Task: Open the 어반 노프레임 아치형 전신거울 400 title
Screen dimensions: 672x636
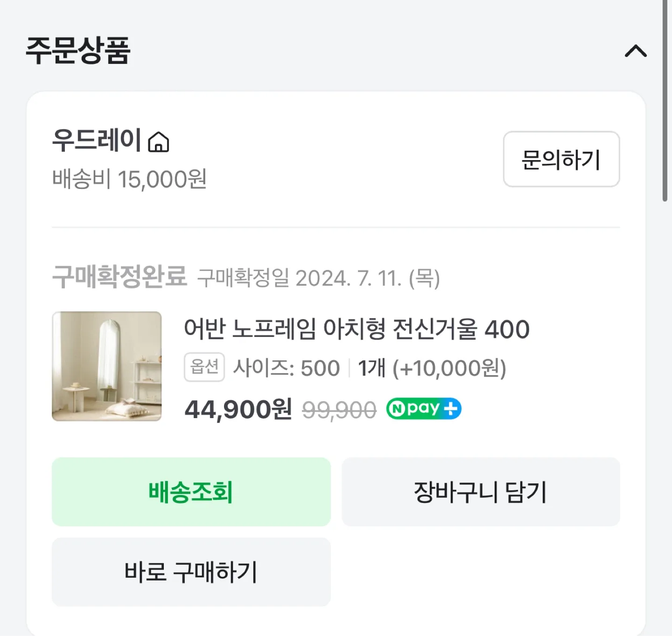Action: click(357, 329)
